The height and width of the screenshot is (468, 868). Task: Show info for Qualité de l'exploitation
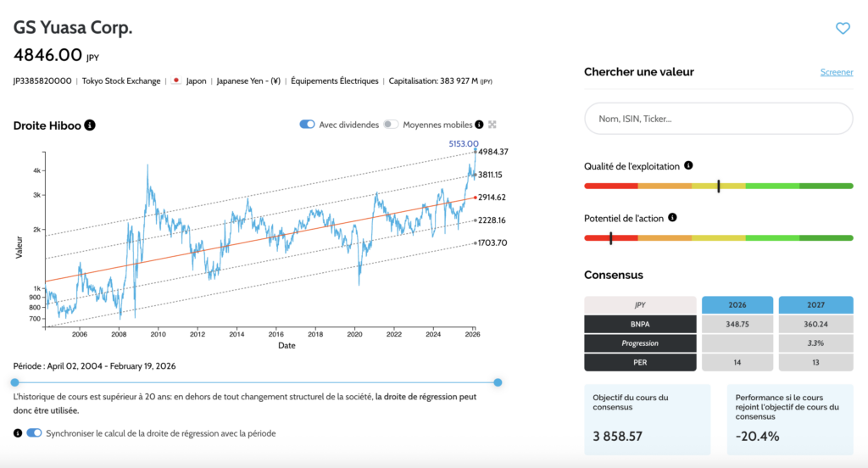click(688, 166)
